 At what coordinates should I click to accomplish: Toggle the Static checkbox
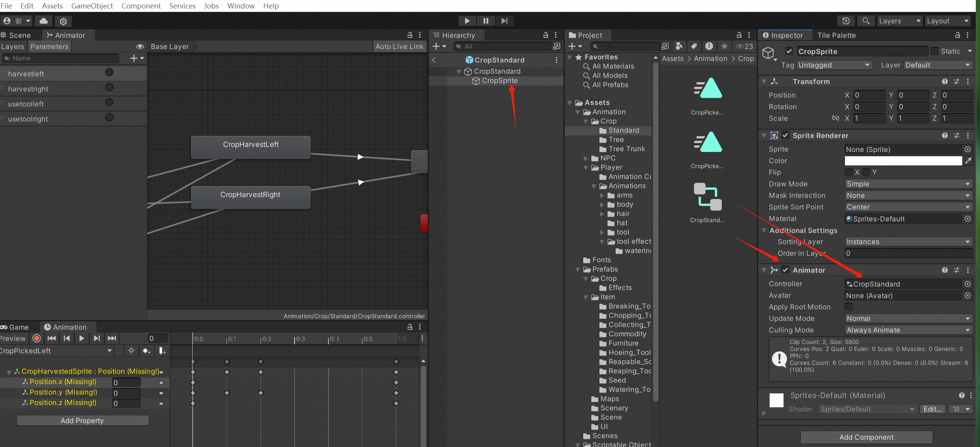coord(934,51)
